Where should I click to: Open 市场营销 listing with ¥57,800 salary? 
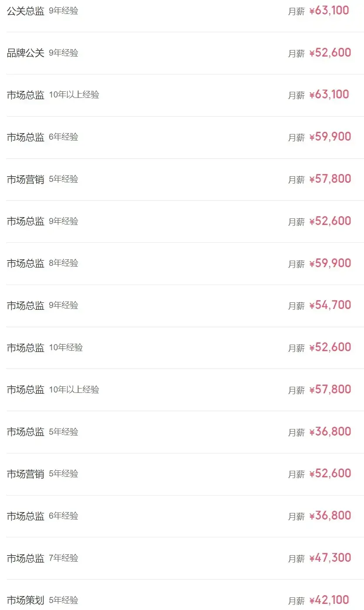[26, 179]
